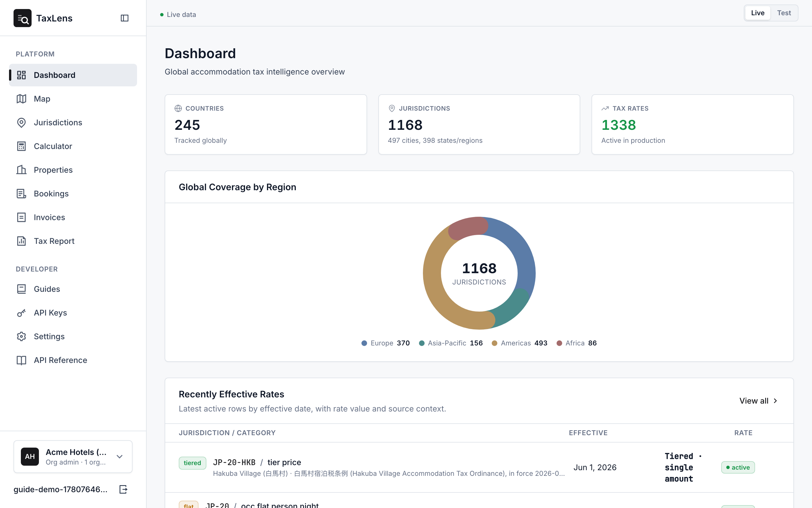Click the green Live data status dot
812x508 pixels.
pos(162,15)
